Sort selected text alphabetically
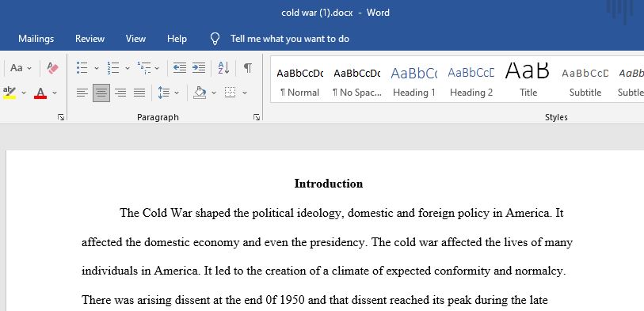Screen dimensions: 644x311 (x=223, y=68)
